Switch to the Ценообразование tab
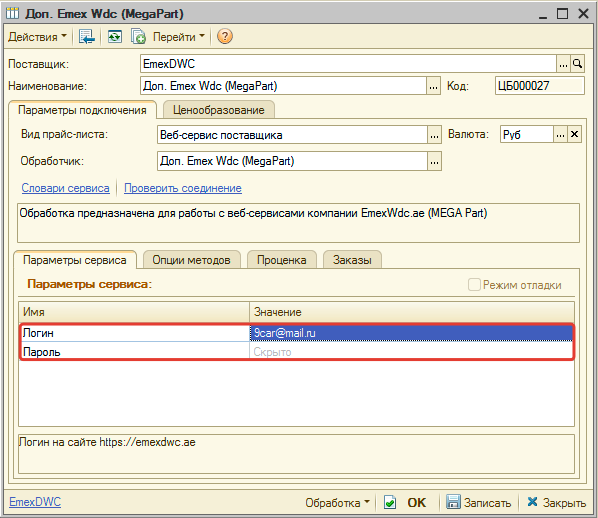The image size is (598, 518). point(219,110)
